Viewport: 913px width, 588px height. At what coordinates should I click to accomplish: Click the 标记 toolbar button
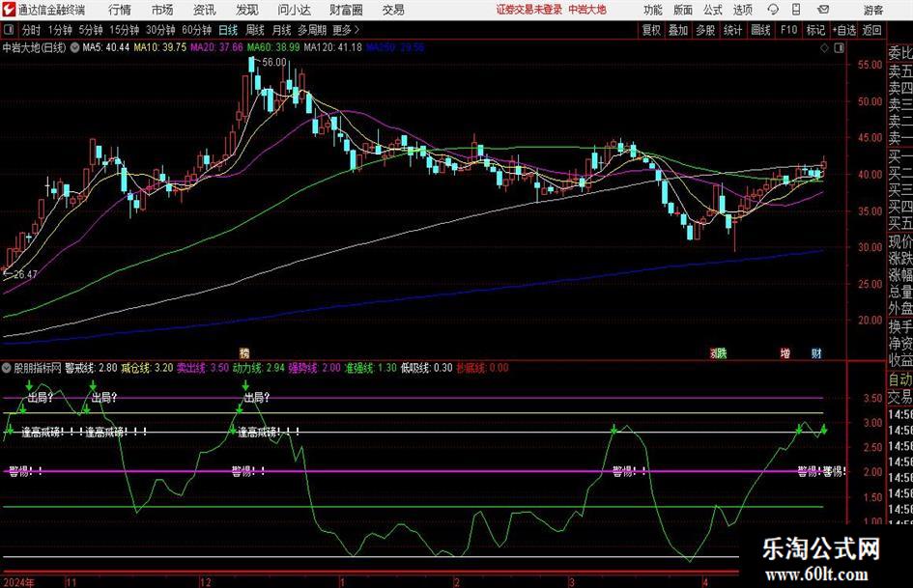(815, 30)
